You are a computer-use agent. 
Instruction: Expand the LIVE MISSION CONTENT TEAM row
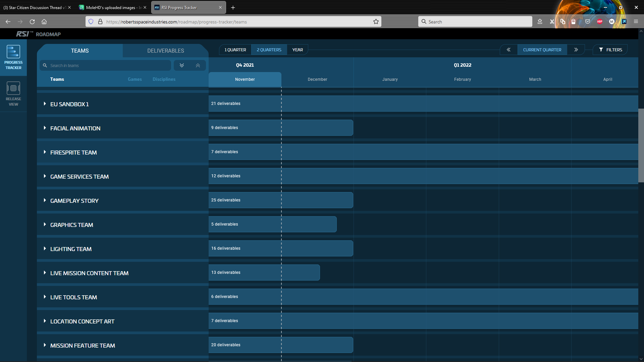[45, 273]
